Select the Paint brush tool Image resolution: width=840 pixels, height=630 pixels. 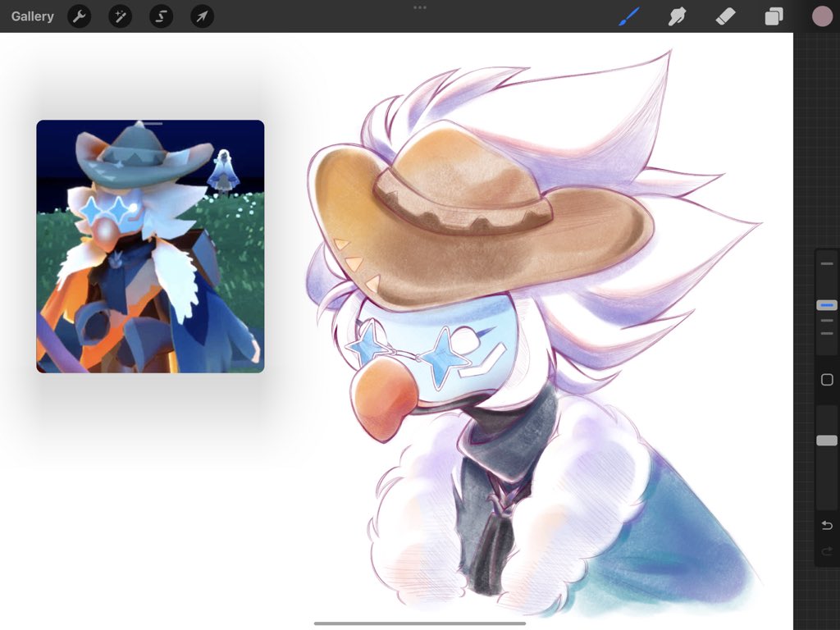pyautogui.click(x=629, y=16)
